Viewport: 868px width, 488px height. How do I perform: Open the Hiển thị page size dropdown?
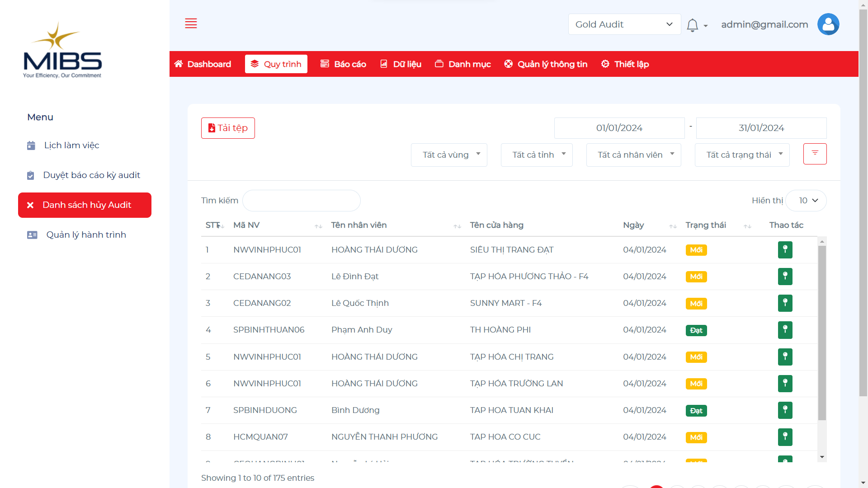(806, 201)
